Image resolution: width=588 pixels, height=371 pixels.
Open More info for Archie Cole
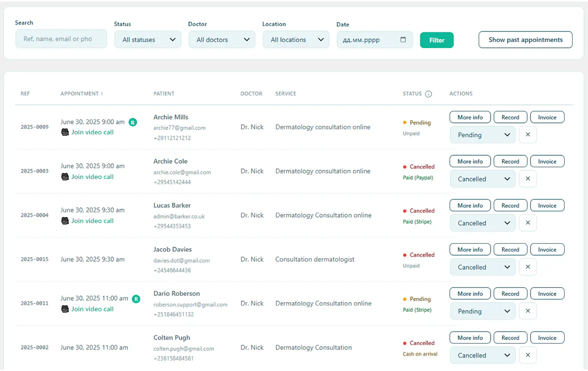click(470, 161)
